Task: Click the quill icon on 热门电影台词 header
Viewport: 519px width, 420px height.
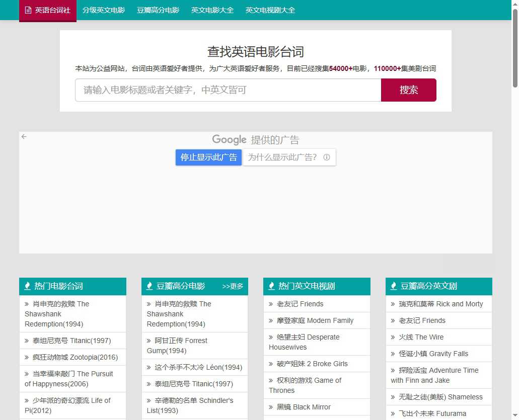Action: click(x=27, y=286)
